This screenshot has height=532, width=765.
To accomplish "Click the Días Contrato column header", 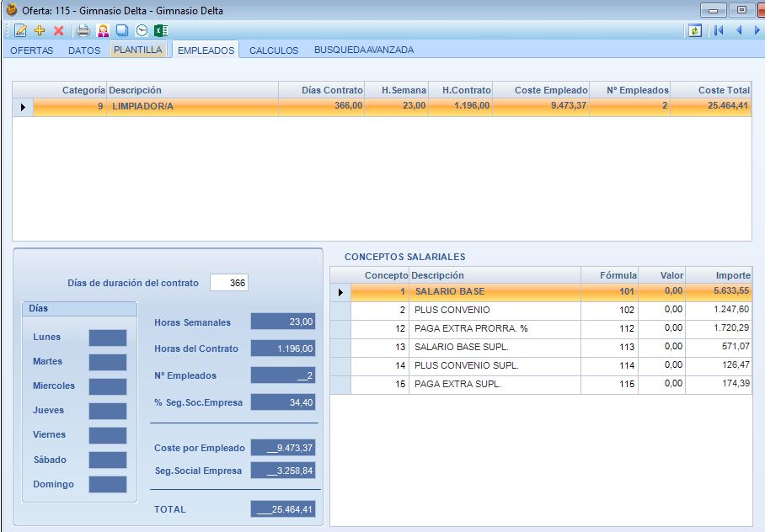I will pos(322,90).
